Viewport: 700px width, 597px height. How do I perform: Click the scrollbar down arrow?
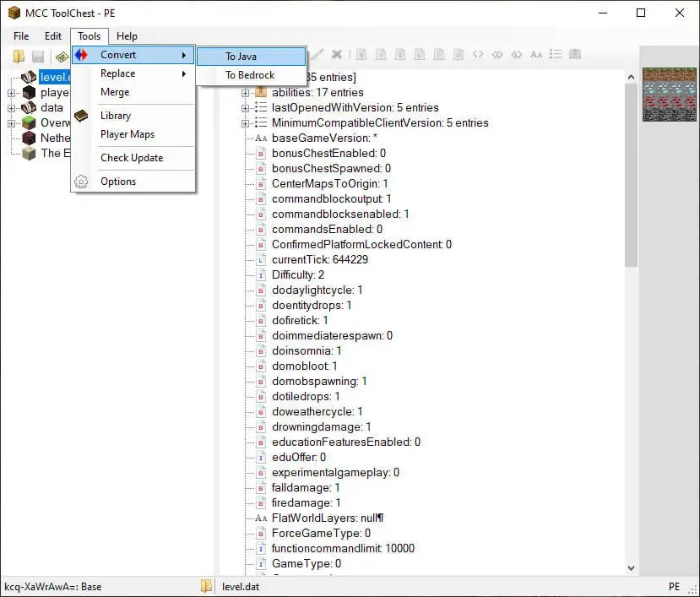631,568
